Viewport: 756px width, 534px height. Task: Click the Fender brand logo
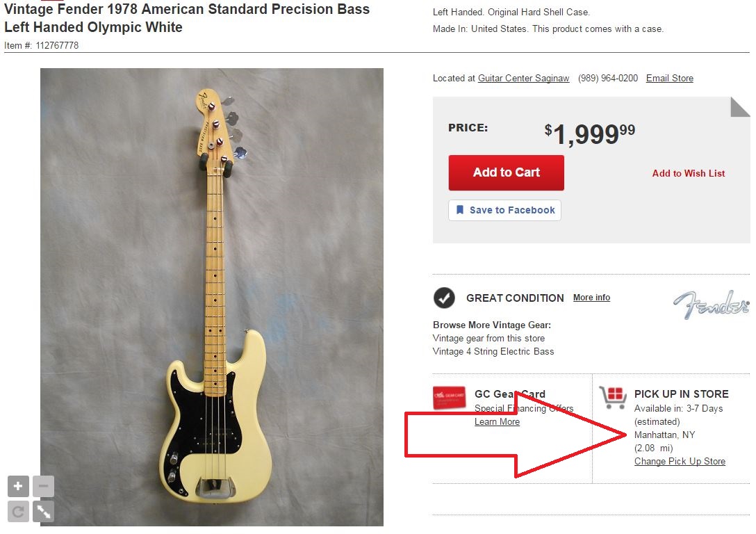711,304
